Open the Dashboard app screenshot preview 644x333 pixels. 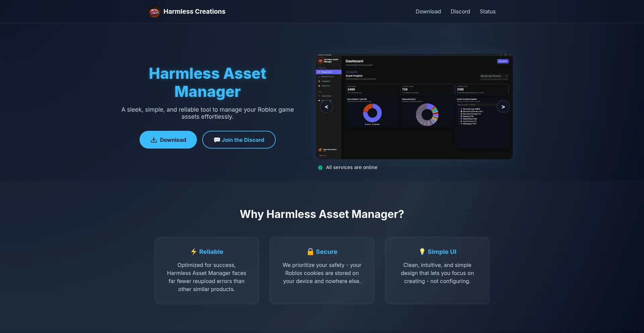click(x=414, y=106)
